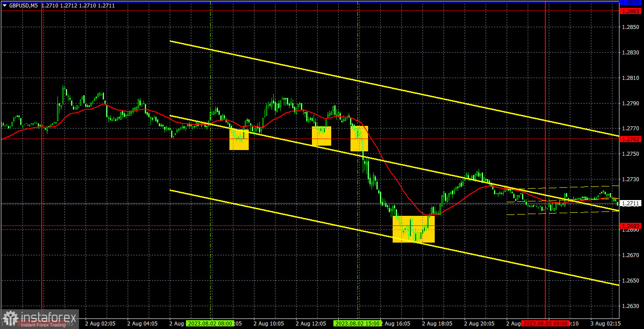The height and width of the screenshot is (329, 644).
Task: Open the chart menu triangle beside GBPUSD,M5
Action: (4, 6)
